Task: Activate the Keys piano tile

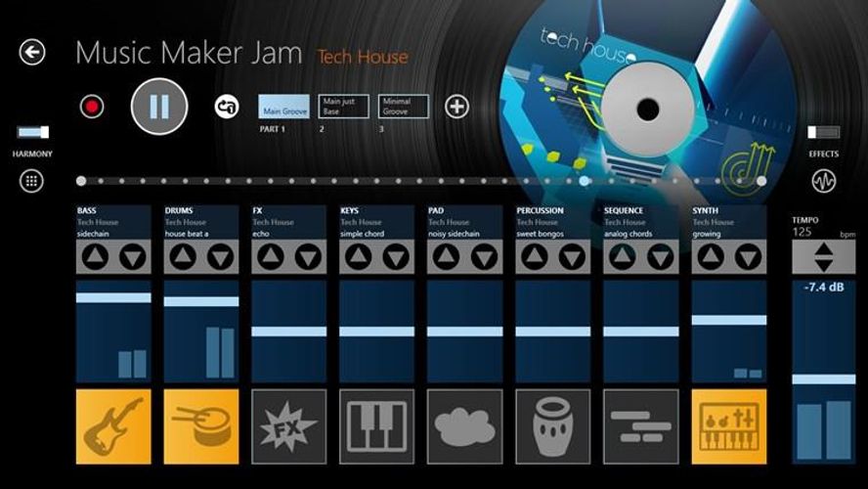Action: [377, 426]
